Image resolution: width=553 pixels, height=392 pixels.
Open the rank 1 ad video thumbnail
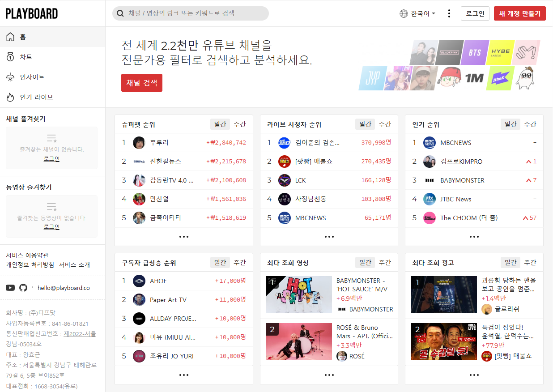444,294
